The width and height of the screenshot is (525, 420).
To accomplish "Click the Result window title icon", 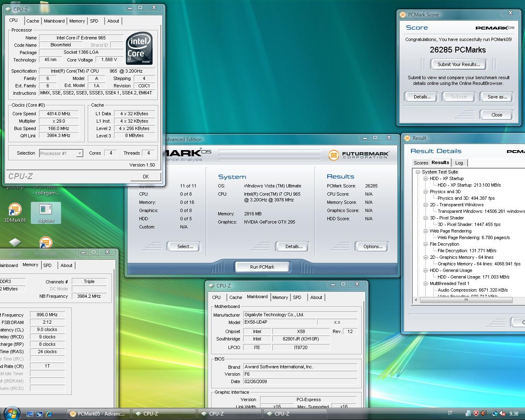I will pyautogui.click(x=408, y=138).
